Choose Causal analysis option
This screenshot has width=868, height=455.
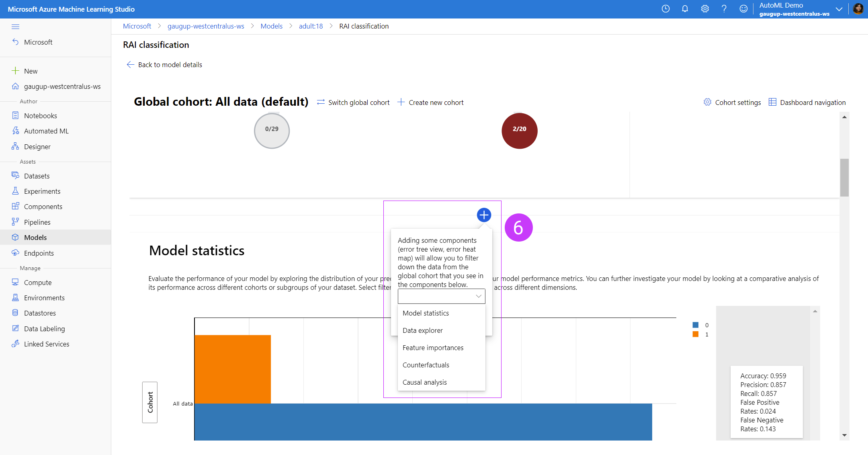[424, 382]
